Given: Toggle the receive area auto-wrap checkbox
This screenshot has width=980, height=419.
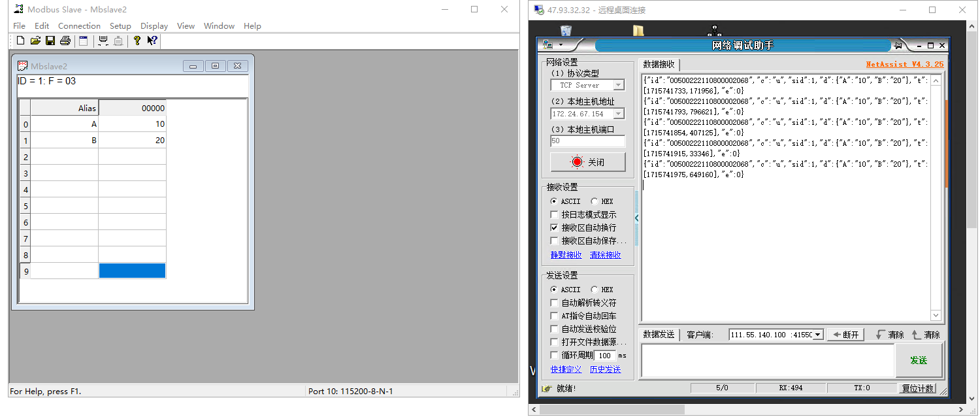Looking at the screenshot, I should pos(555,227).
